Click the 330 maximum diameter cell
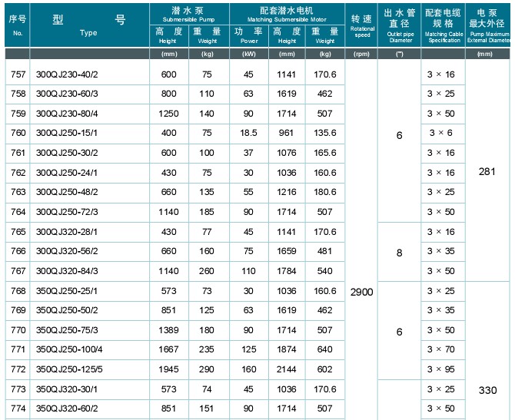Image resolution: width=515 pixels, height=420 pixels. [487, 390]
